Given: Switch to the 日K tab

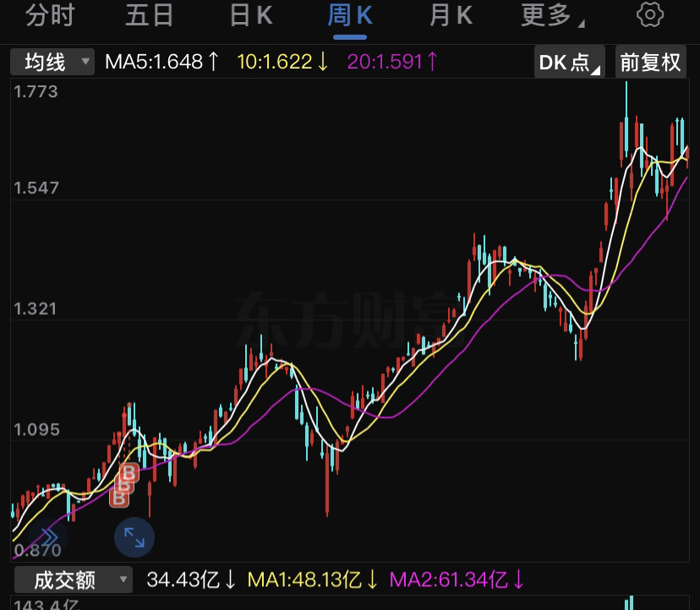Looking at the screenshot, I should pyautogui.click(x=251, y=15).
